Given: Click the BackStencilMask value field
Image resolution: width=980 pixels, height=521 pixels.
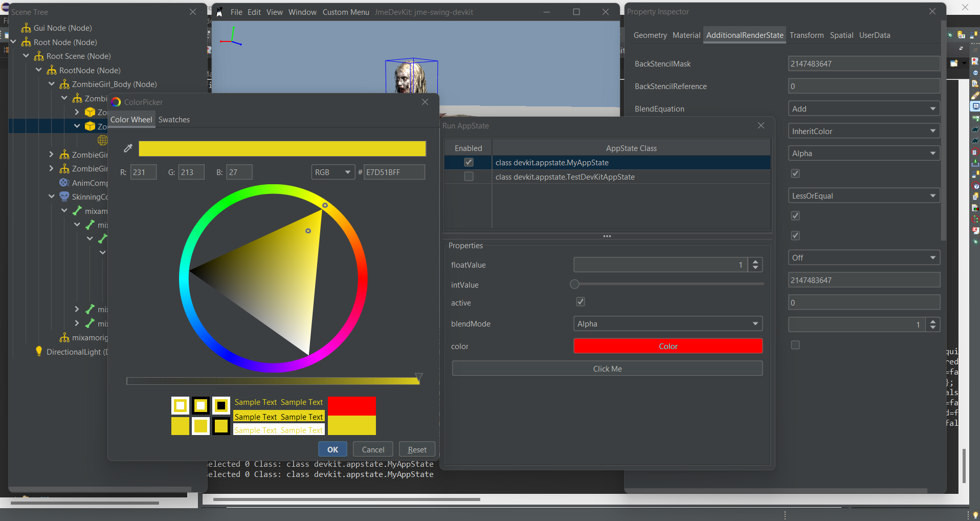Looking at the screenshot, I should click(x=864, y=63).
